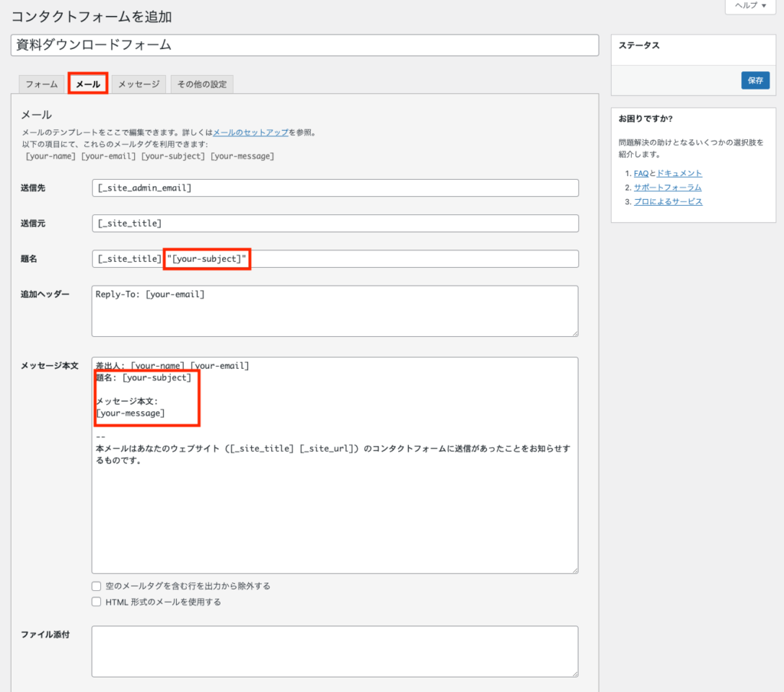The image size is (784, 692).
Task: Open the メールのセットアップ link
Action: [250, 132]
